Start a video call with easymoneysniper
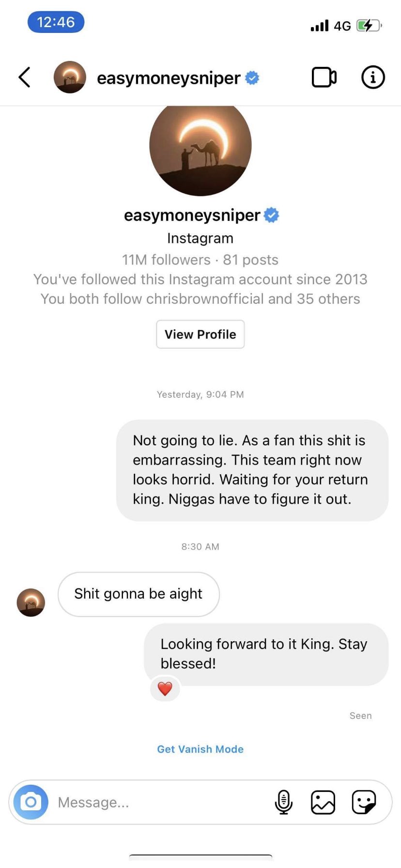The width and height of the screenshot is (401, 868). (324, 77)
